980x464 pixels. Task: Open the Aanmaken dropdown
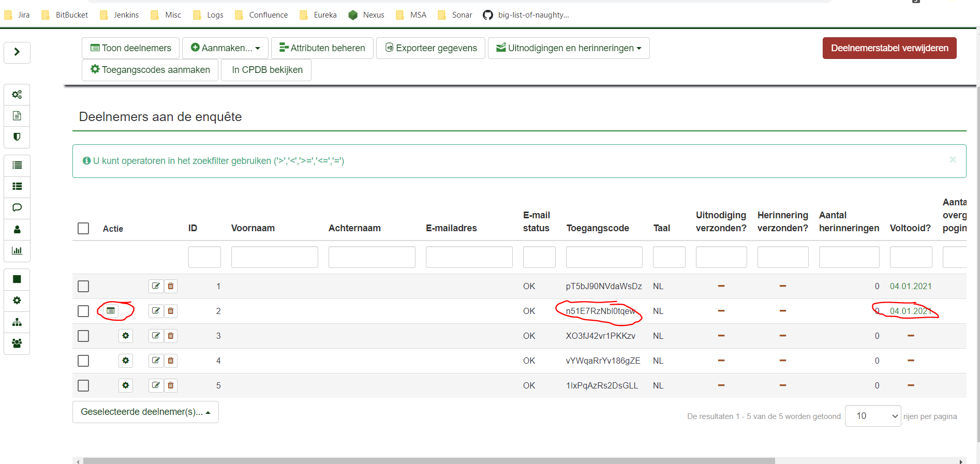click(225, 48)
